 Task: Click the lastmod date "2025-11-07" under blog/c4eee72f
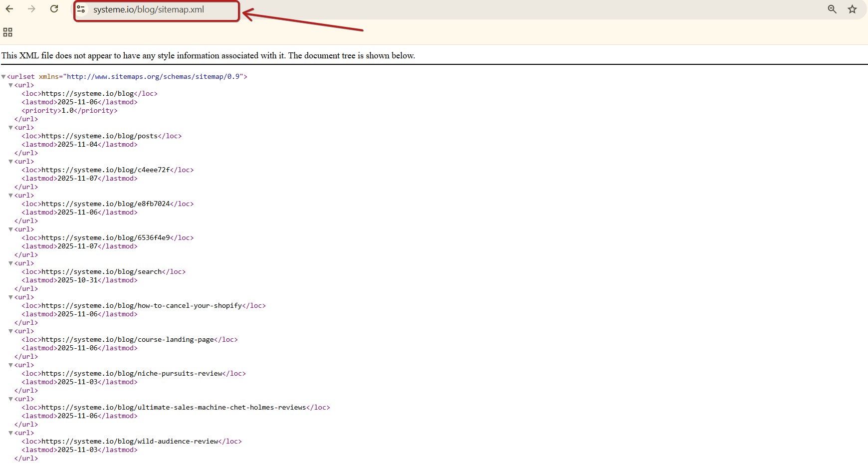[x=78, y=179]
